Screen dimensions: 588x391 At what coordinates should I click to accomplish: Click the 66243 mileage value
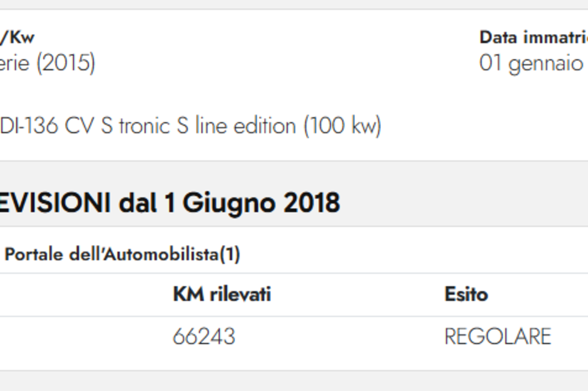(x=204, y=336)
